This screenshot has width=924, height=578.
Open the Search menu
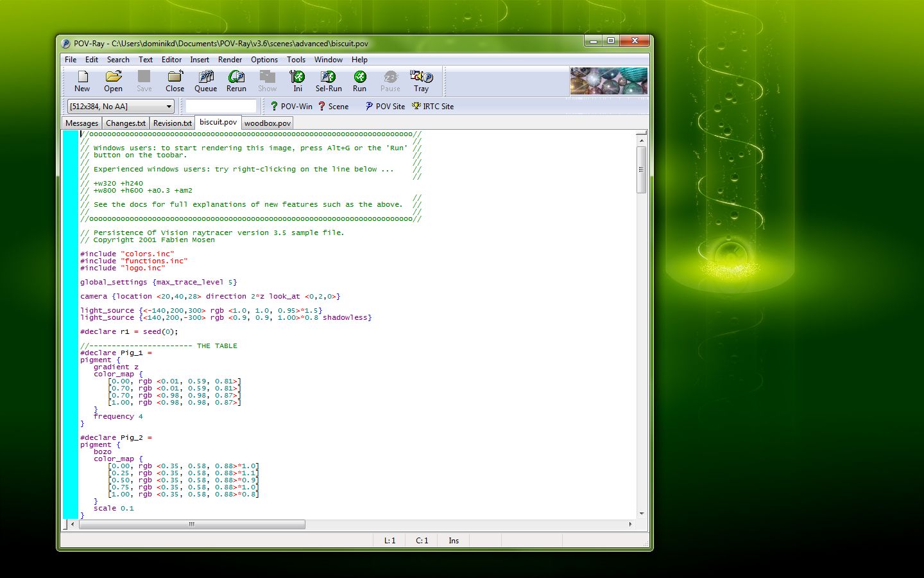(x=118, y=59)
